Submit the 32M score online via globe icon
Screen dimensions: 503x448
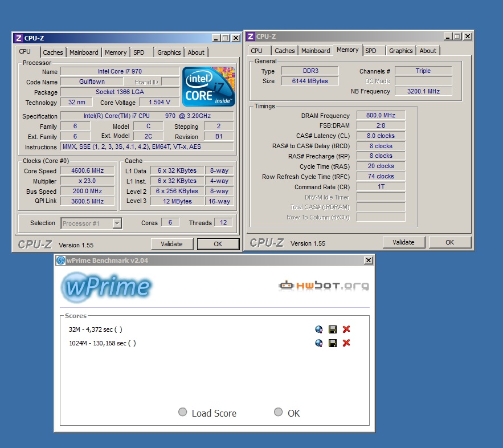click(x=319, y=329)
